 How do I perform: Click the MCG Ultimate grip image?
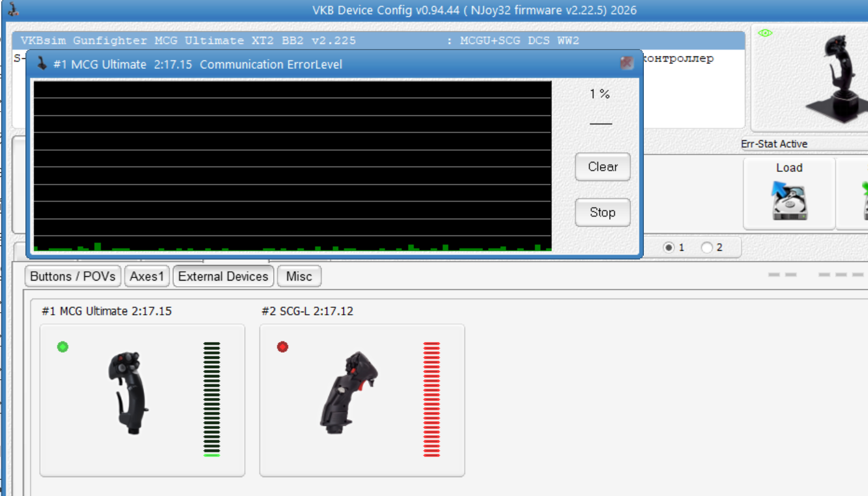coord(129,392)
